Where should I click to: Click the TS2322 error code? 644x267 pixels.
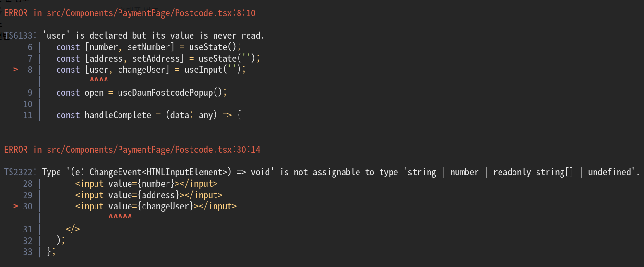click(20, 172)
